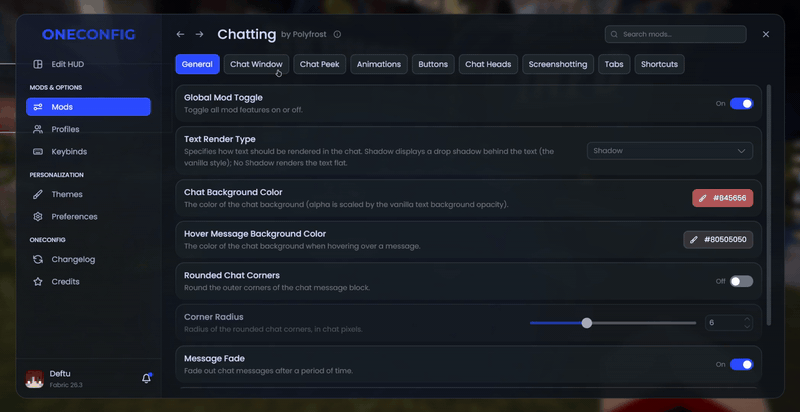Open notifications bell icon
800x412 pixels.
146,378
